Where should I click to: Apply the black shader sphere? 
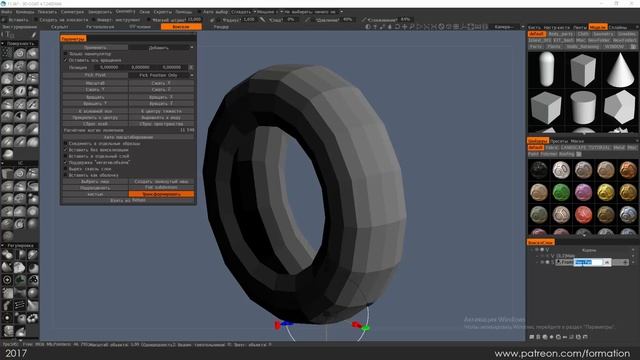[x=539, y=170]
